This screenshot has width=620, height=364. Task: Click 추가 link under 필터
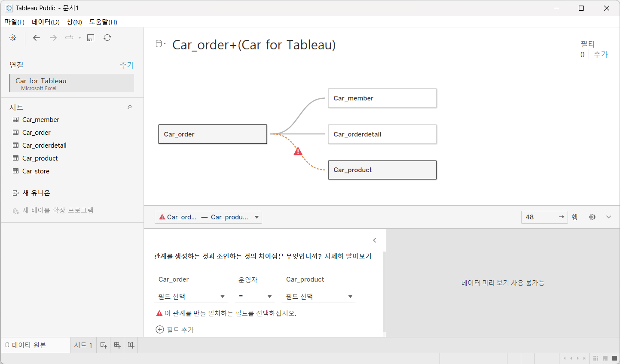(x=601, y=55)
